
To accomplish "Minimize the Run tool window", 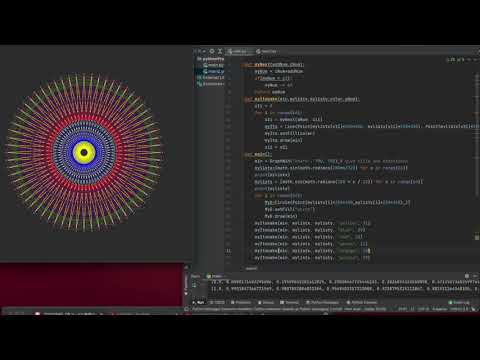I will coord(475,276).
